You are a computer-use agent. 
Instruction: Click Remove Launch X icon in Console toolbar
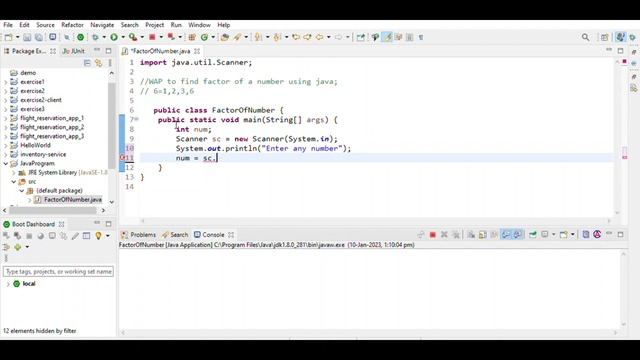pos(444,235)
